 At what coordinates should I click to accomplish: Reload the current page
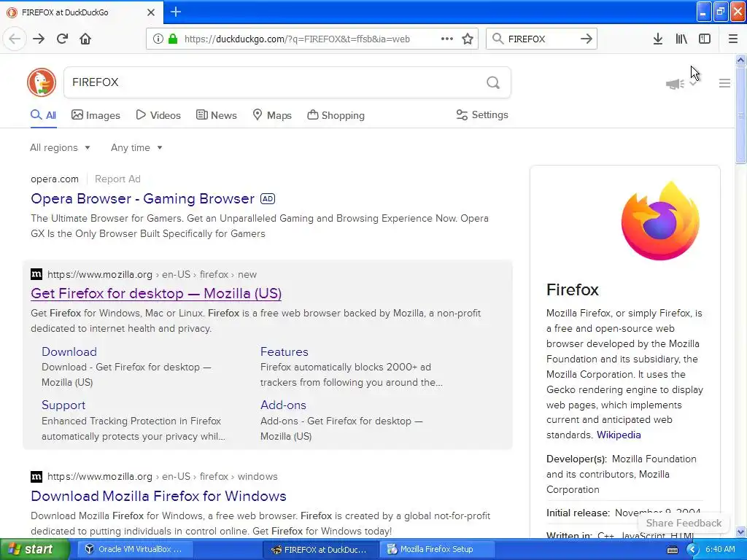(62, 39)
